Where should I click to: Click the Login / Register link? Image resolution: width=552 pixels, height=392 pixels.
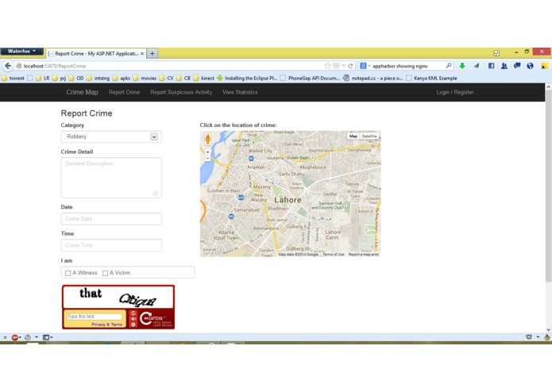(x=455, y=92)
